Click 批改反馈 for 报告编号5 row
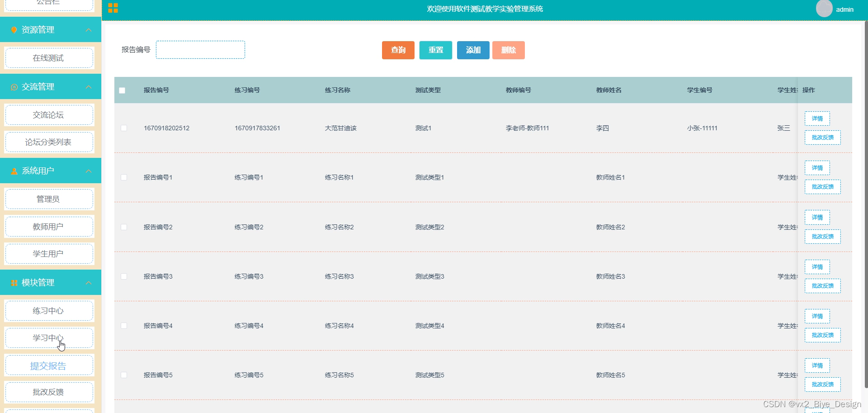 823,385
